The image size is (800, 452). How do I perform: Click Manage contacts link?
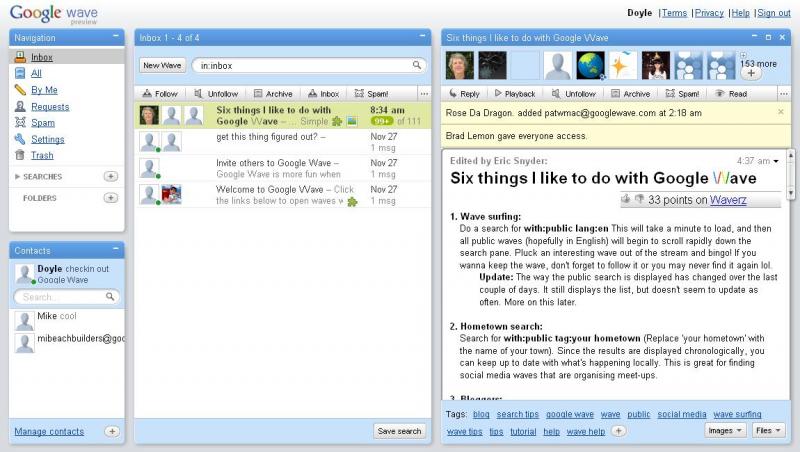[x=49, y=432]
